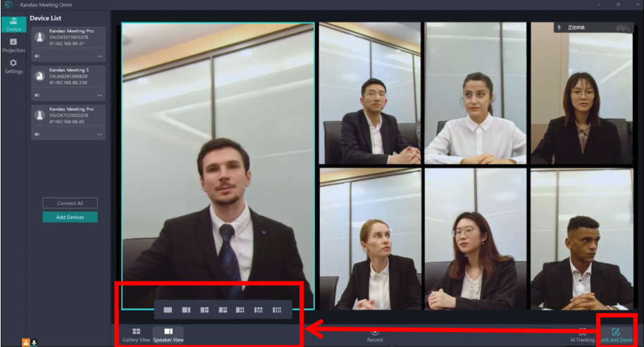The height and width of the screenshot is (347, 644).
Task: Choose the speaker plus four tiles layout
Action: click(240, 310)
